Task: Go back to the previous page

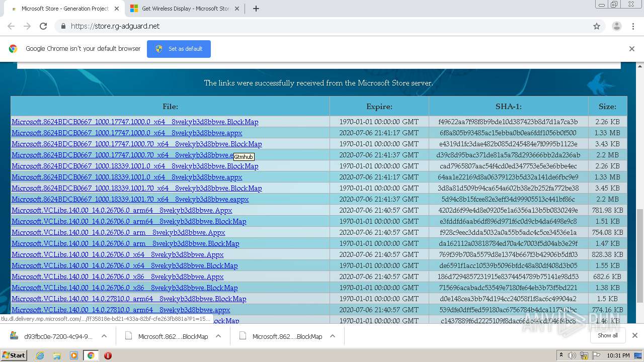Action: 11,26
